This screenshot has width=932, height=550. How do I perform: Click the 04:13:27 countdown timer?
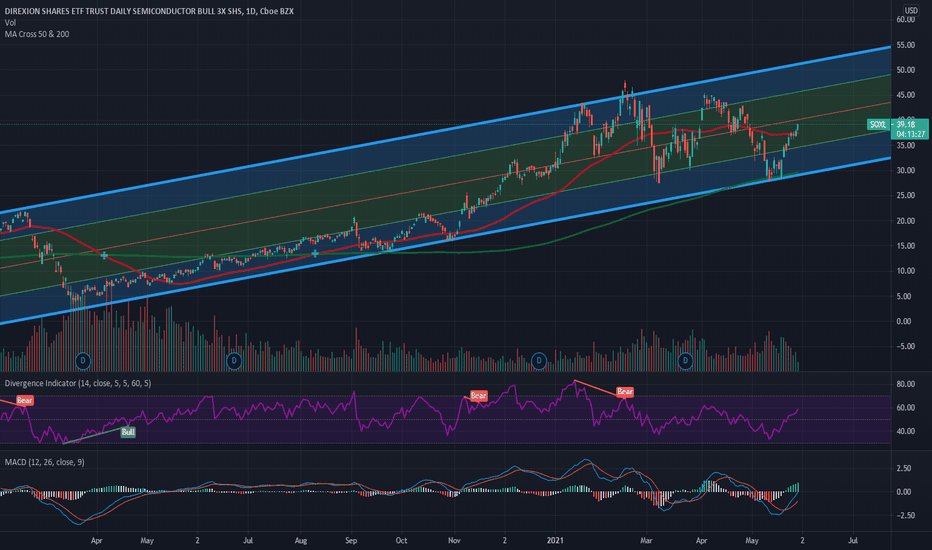[x=911, y=134]
